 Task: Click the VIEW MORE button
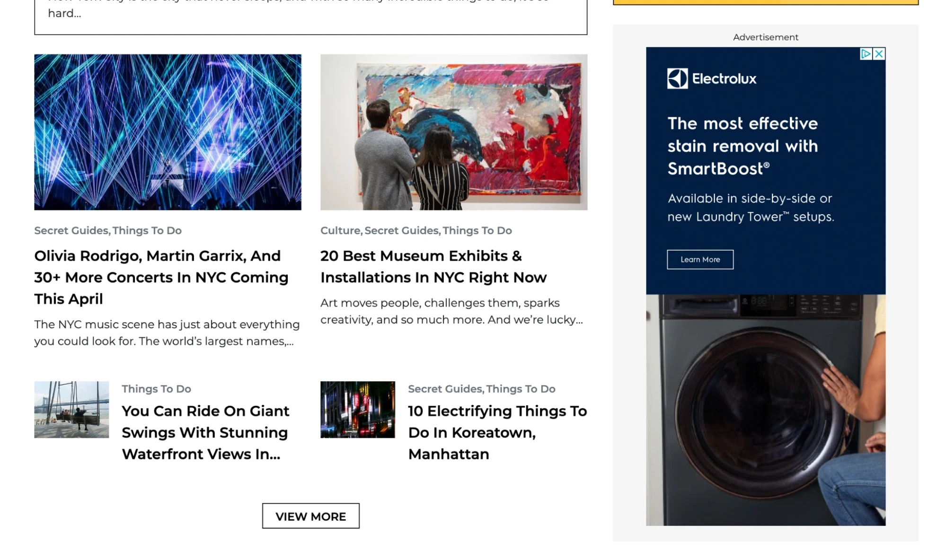310,516
